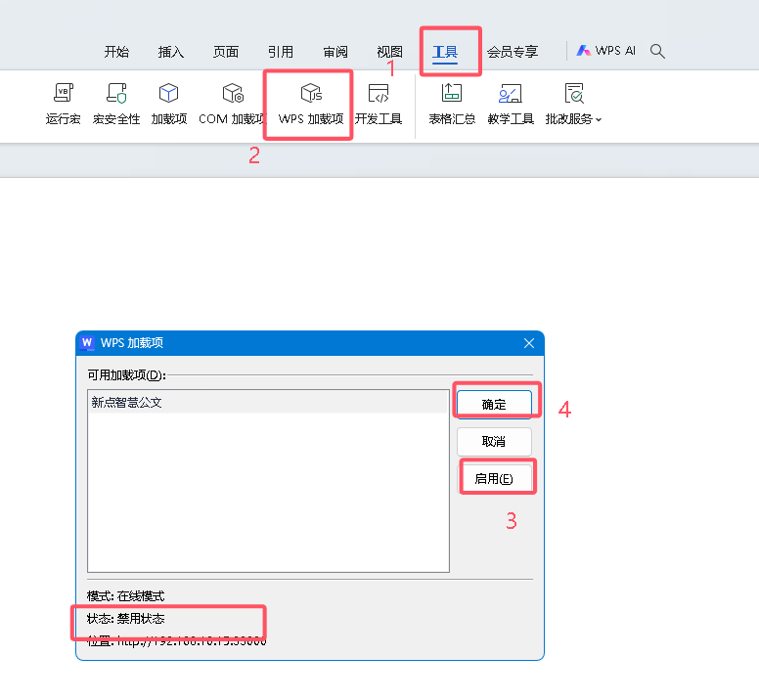Select 新点智慧公文 in add-in list

pos(268,402)
